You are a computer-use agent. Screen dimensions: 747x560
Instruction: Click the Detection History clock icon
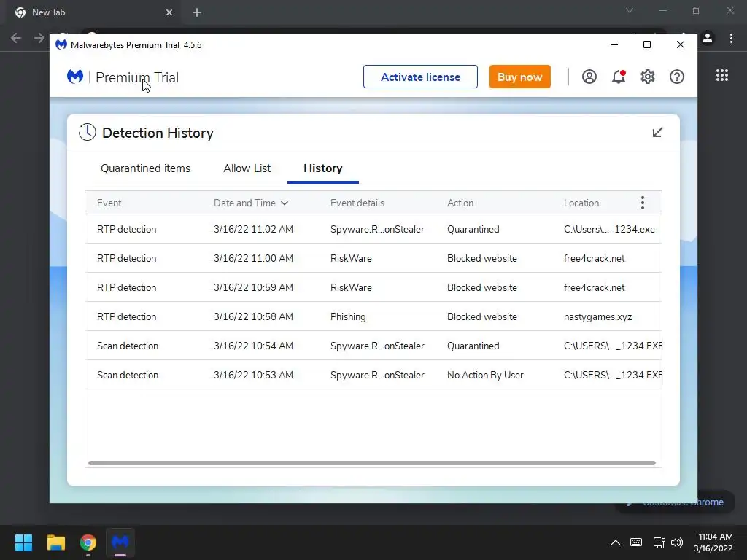[x=88, y=133]
